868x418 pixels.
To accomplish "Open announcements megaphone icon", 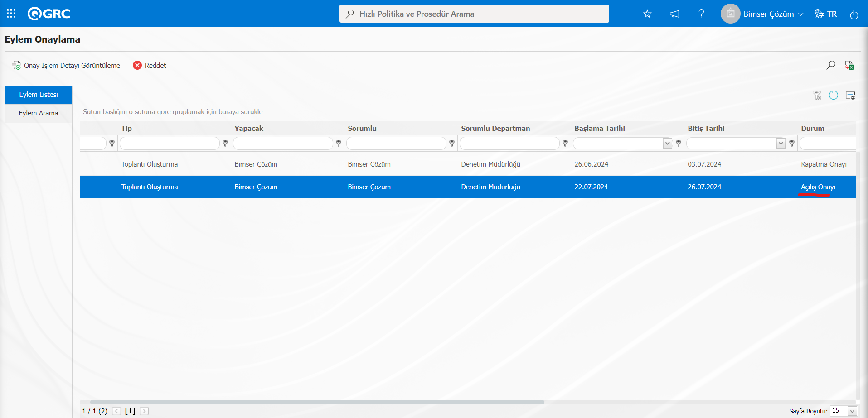I will coord(674,14).
